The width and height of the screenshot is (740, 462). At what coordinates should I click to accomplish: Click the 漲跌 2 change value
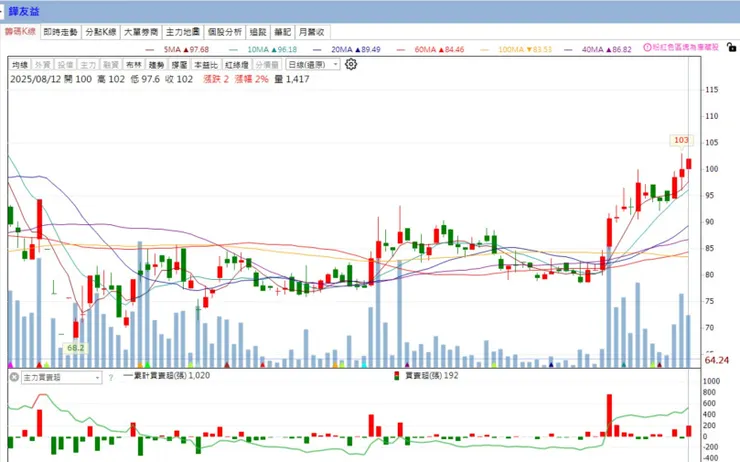click(216, 79)
